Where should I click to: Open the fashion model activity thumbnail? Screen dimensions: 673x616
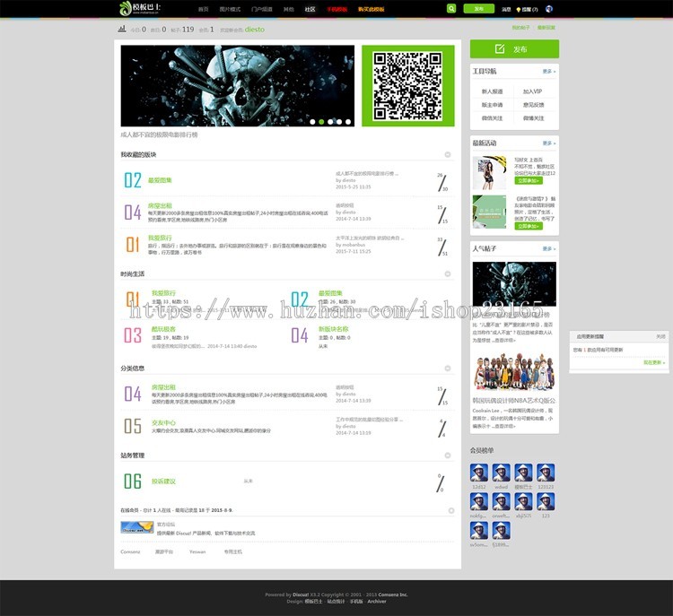[489, 173]
